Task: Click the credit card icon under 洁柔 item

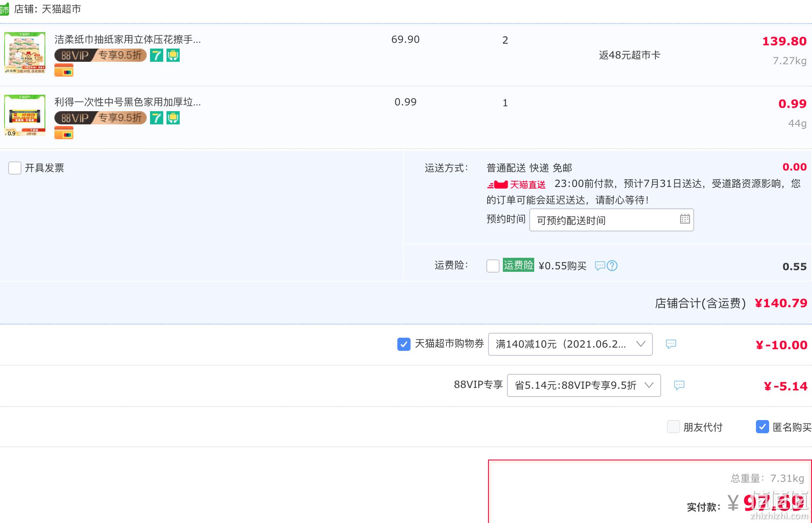Action: (64, 70)
